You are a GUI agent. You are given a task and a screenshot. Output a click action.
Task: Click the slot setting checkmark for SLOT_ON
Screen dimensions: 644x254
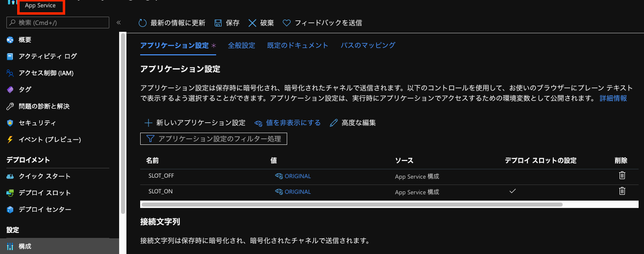[x=513, y=191]
